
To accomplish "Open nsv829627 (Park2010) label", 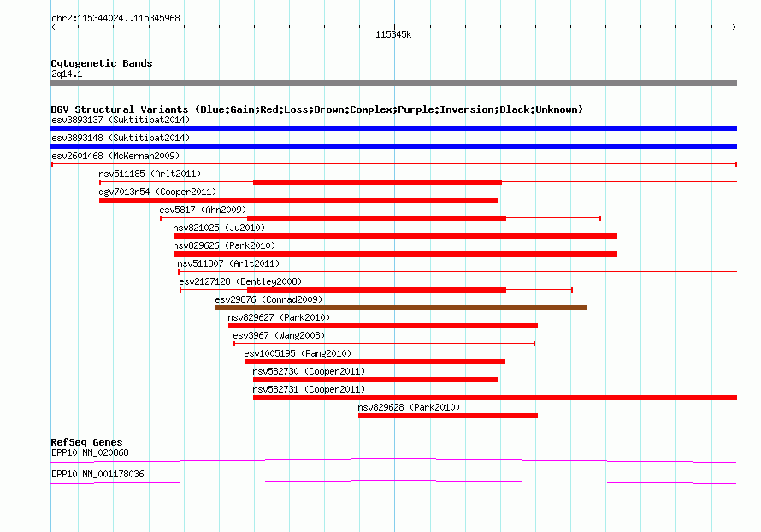I will [x=279, y=317].
